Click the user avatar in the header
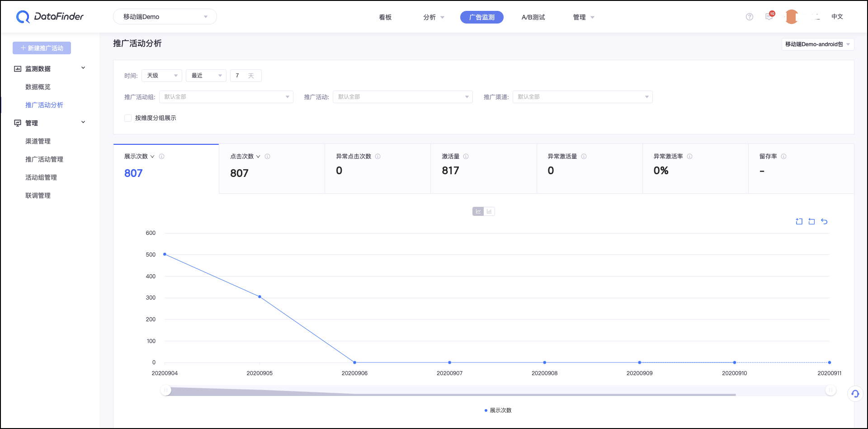Image resolution: width=868 pixels, height=429 pixels. point(792,17)
